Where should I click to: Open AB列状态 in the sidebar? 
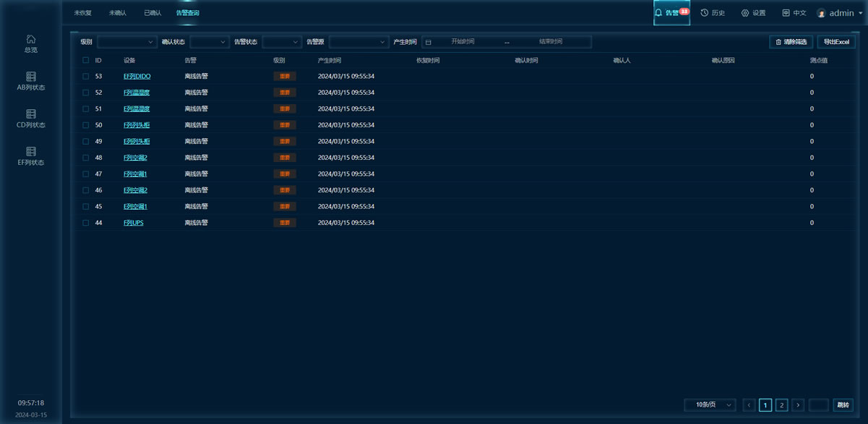click(31, 77)
